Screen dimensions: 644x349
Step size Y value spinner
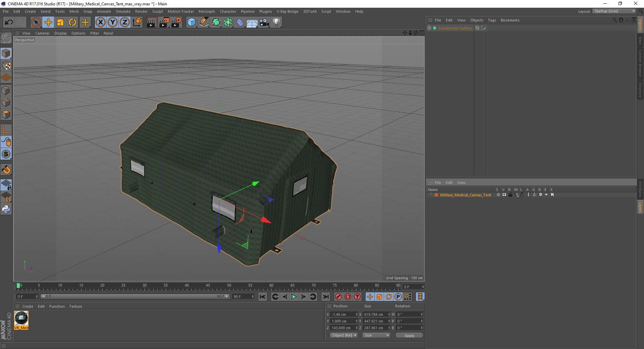tap(389, 321)
